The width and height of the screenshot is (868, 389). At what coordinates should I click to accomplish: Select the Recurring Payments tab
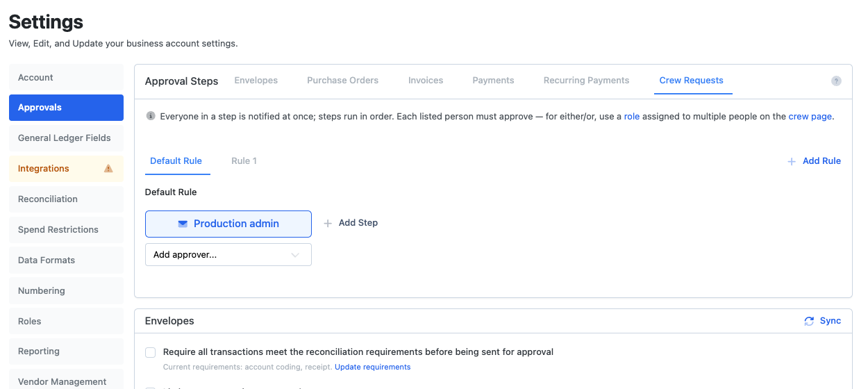[x=587, y=81]
